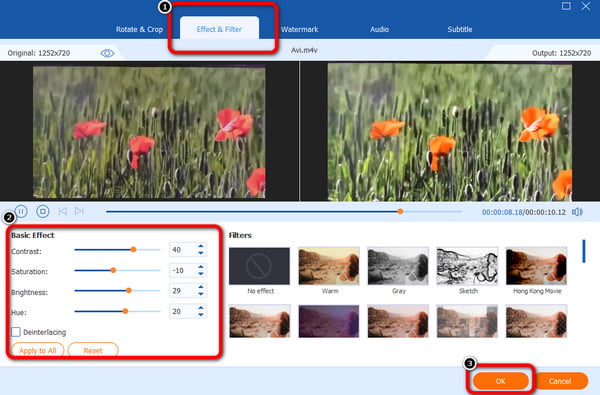Increase Brightness value with up arrow
The image size is (600, 395).
point(201,287)
